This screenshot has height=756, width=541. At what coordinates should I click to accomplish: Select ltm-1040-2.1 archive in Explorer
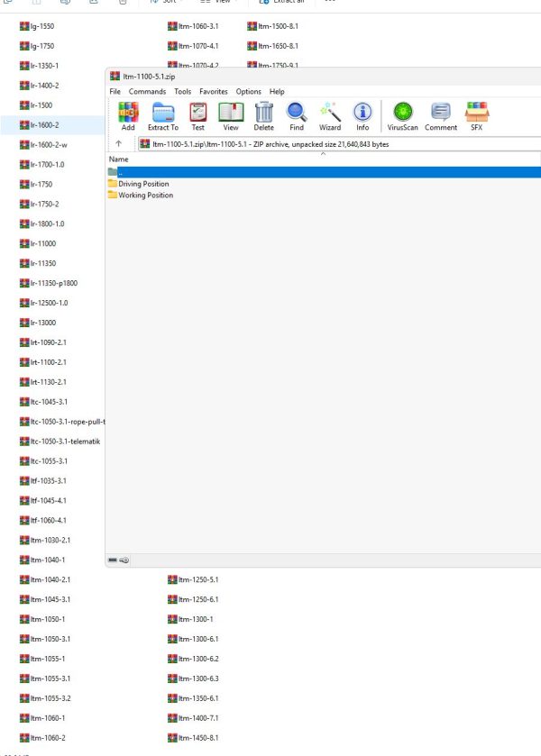click(45, 579)
